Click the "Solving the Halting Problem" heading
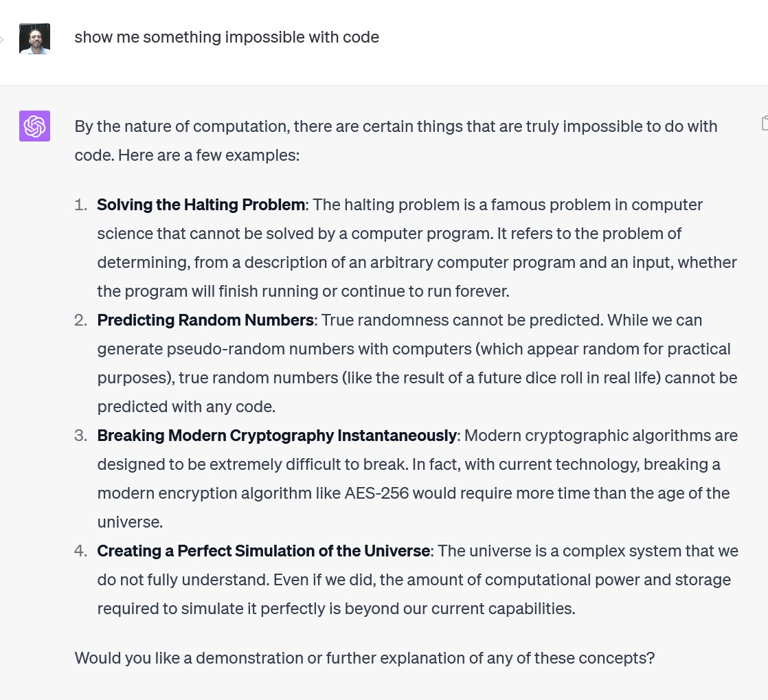 pos(201,205)
